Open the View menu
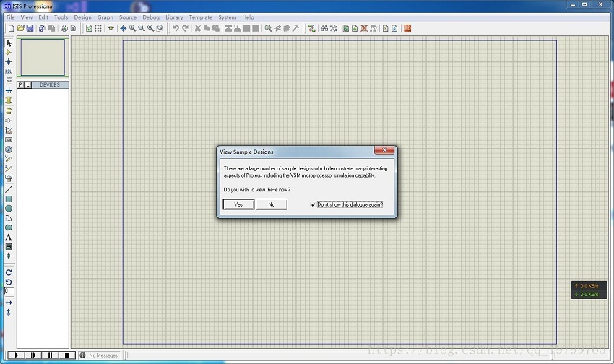This screenshot has height=364, width=614. (27, 17)
